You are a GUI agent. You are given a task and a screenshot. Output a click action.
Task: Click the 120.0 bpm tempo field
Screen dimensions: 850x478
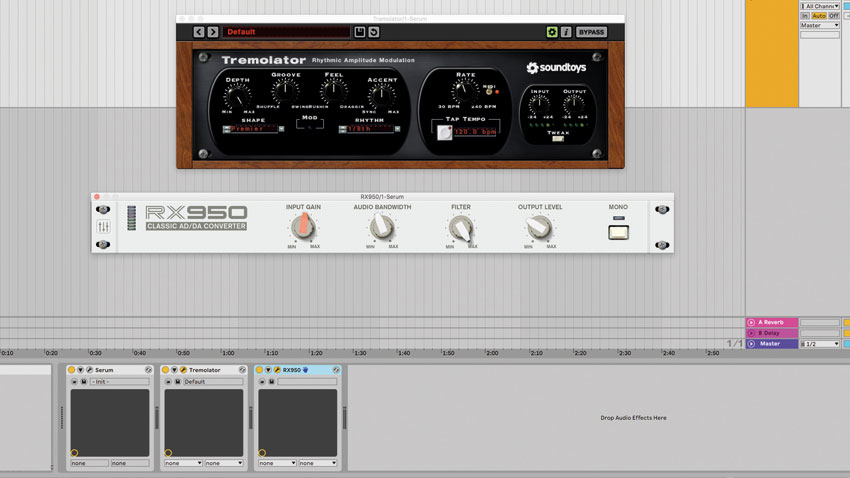click(475, 132)
